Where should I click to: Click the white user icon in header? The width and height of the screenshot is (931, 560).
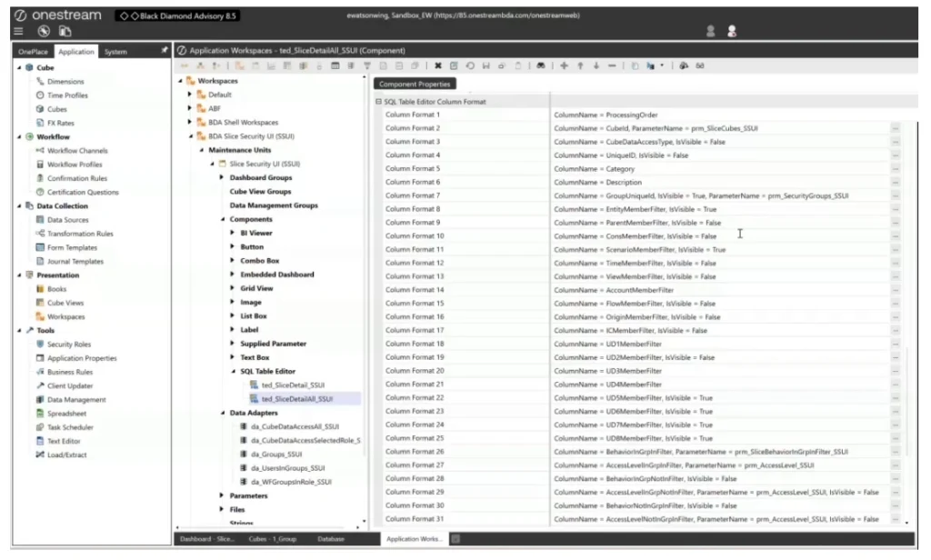click(x=732, y=32)
